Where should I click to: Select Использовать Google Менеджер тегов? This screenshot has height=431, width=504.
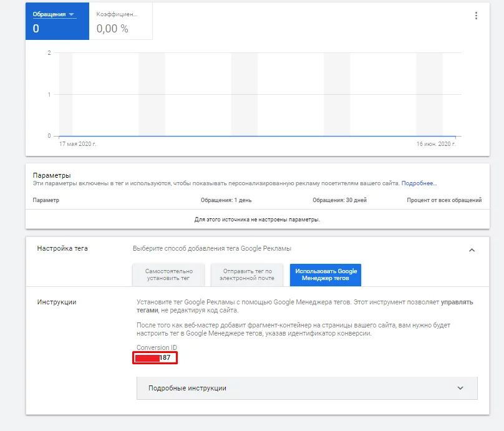tap(326, 275)
